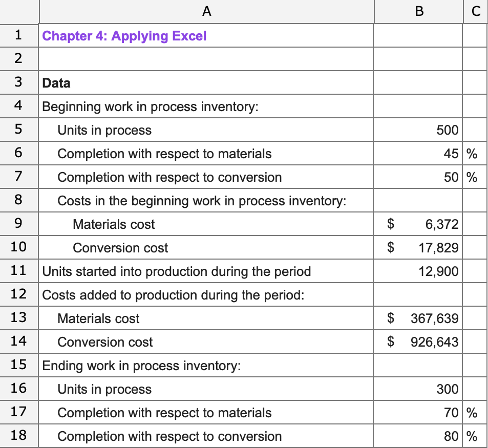Select row number 18
The image size is (488, 448).
tap(19, 436)
